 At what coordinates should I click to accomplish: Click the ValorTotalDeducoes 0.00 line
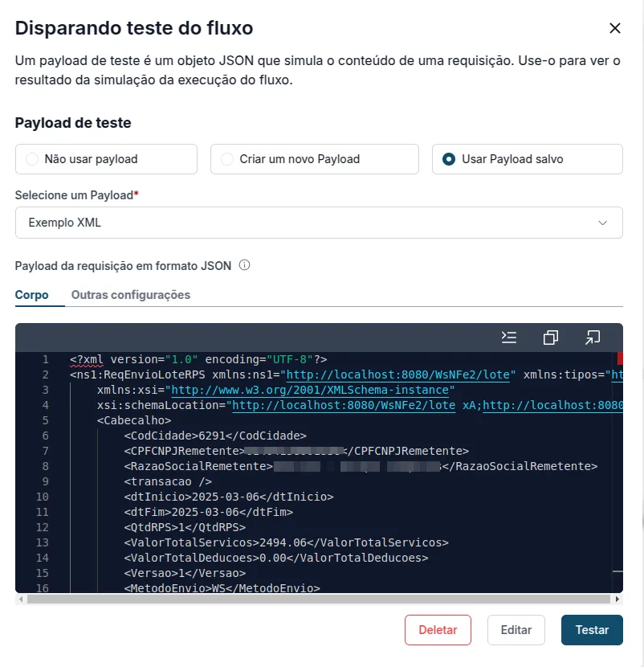[x=276, y=558]
